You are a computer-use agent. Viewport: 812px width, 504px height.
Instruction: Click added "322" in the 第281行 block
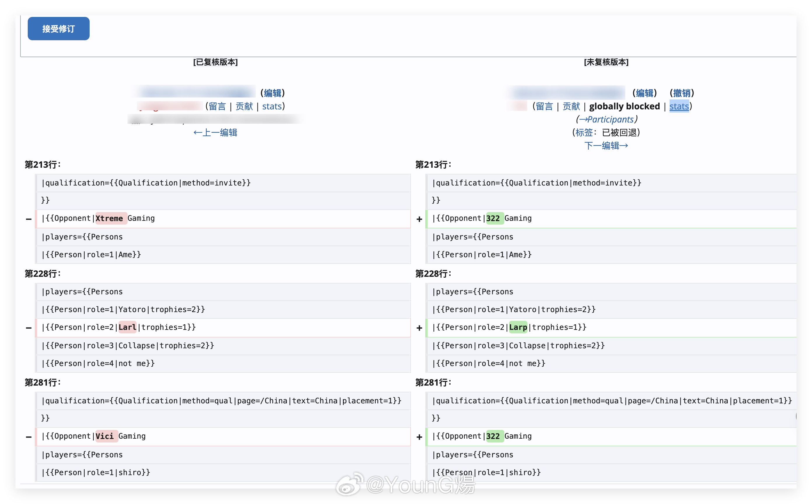coord(495,436)
